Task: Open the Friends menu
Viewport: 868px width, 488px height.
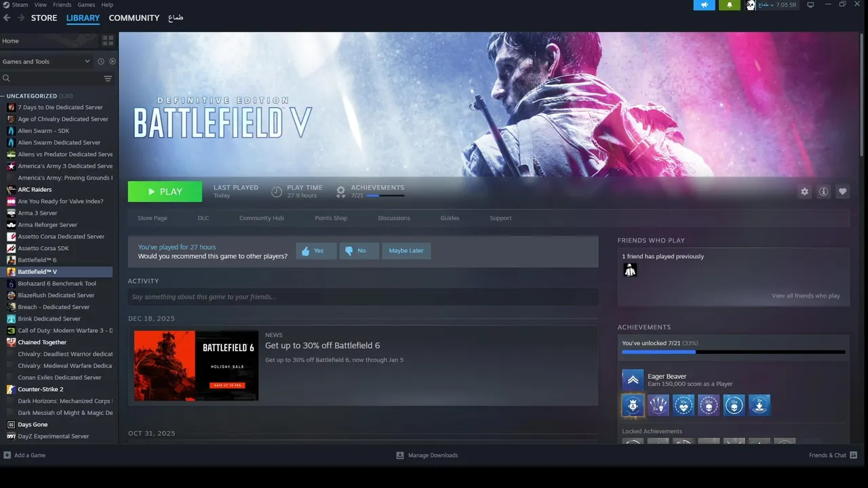Action: pos(62,5)
